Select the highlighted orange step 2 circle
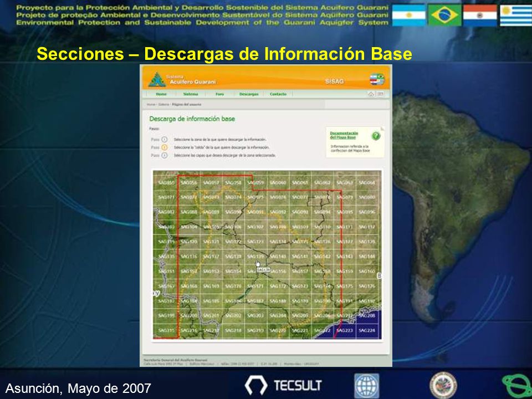 tap(165, 147)
